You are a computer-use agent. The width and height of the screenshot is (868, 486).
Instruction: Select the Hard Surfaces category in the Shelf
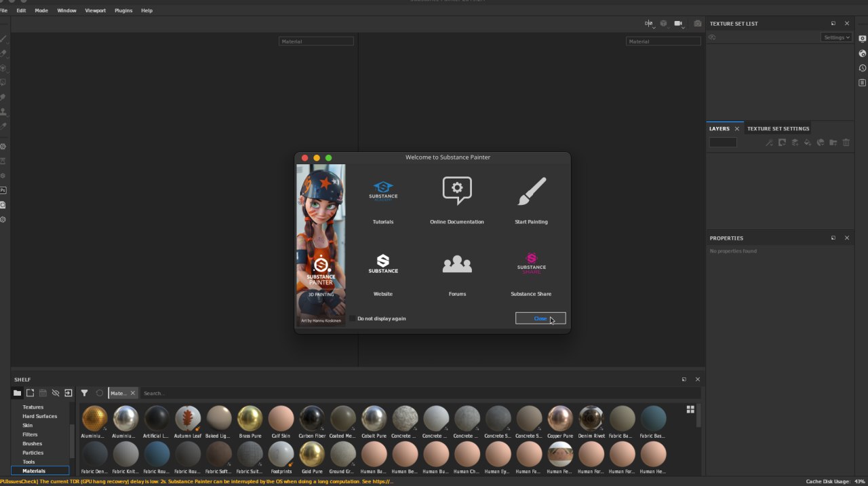coord(39,416)
